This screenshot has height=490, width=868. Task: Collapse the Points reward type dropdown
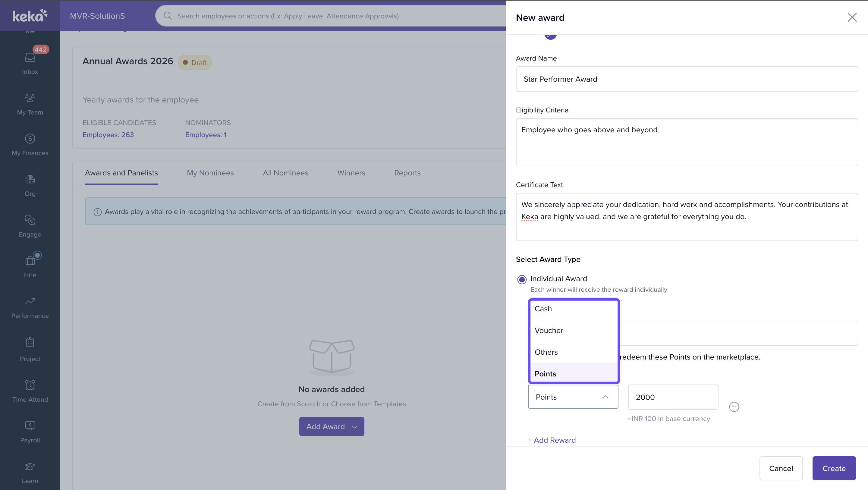[605, 397]
